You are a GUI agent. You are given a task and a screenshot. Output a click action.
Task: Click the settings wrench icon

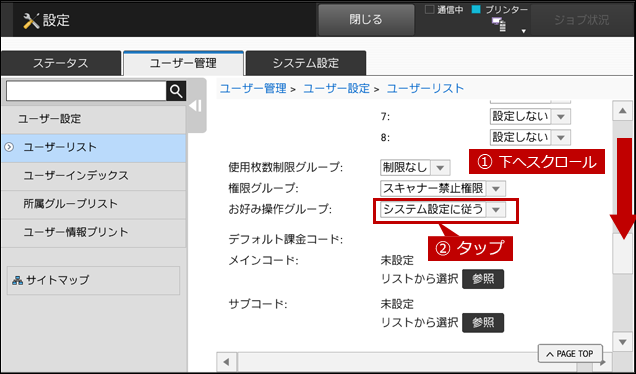tap(31, 20)
